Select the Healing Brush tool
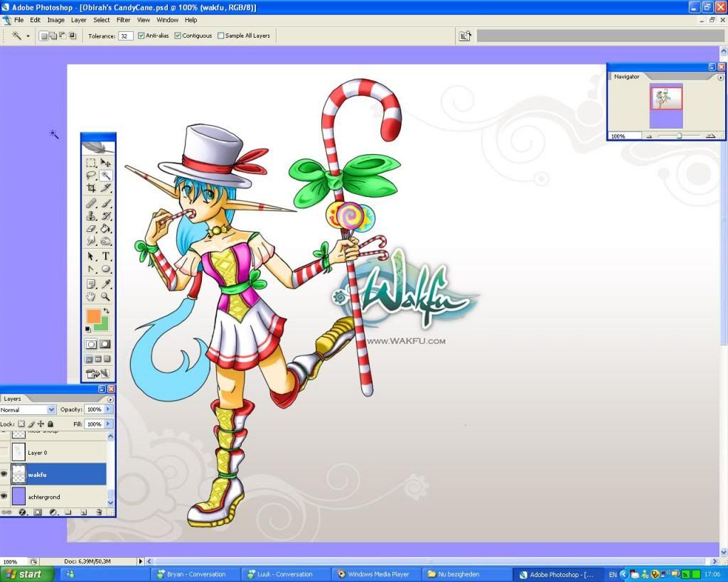This screenshot has width=728, height=582. [x=91, y=203]
